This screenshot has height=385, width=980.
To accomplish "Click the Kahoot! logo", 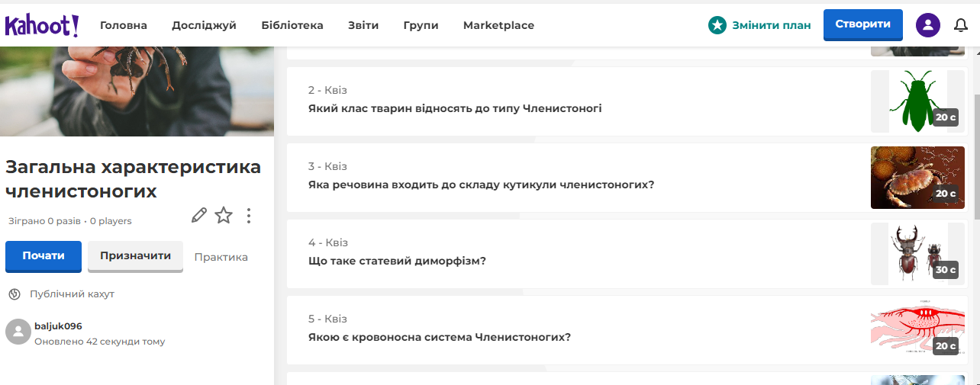I will [x=42, y=25].
